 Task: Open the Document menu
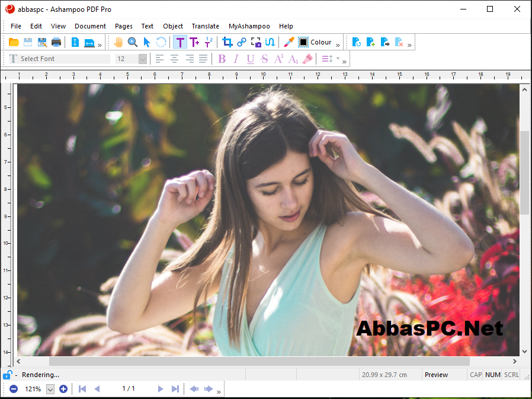pyautogui.click(x=90, y=26)
